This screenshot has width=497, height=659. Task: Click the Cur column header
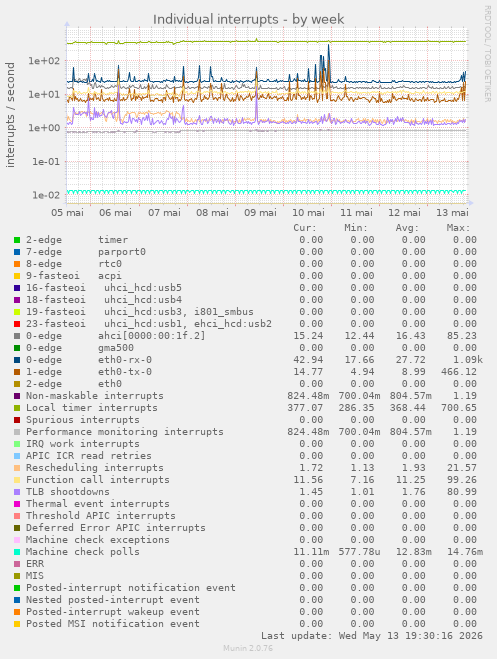pyautogui.click(x=305, y=228)
